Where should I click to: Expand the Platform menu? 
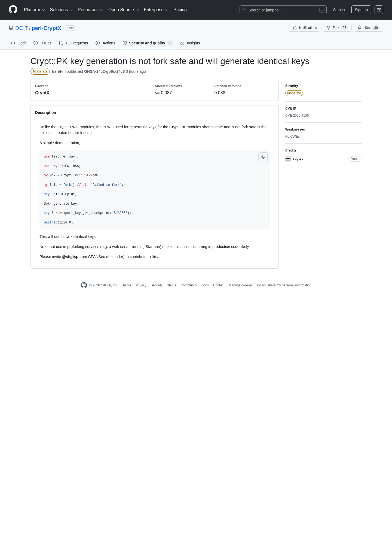(x=34, y=10)
